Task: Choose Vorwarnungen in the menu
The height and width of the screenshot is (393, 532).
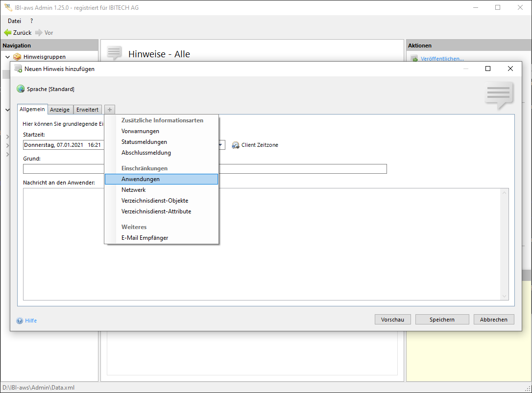Action: coord(140,131)
